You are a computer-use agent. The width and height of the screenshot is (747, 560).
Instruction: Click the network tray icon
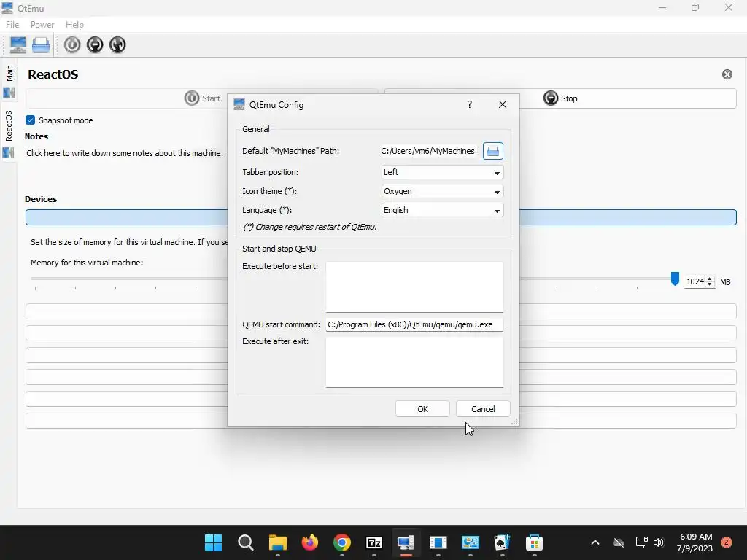[642, 542]
